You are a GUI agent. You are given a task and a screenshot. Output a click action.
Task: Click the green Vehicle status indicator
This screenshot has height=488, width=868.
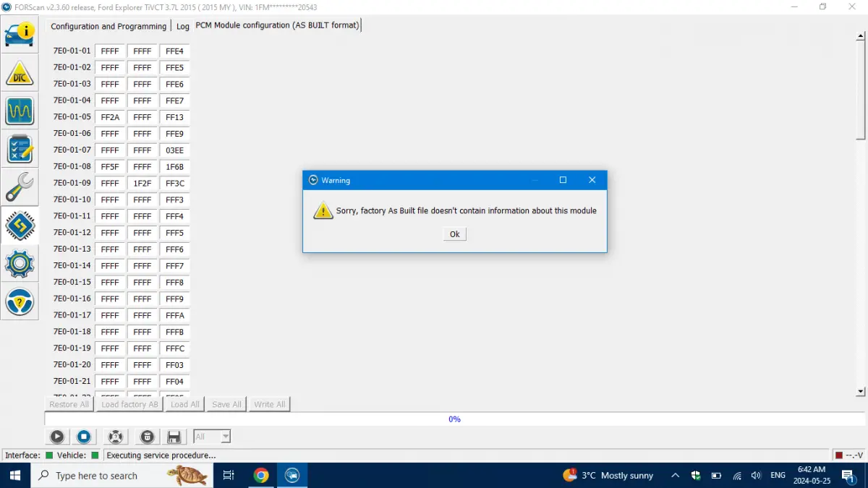pyautogui.click(x=95, y=455)
